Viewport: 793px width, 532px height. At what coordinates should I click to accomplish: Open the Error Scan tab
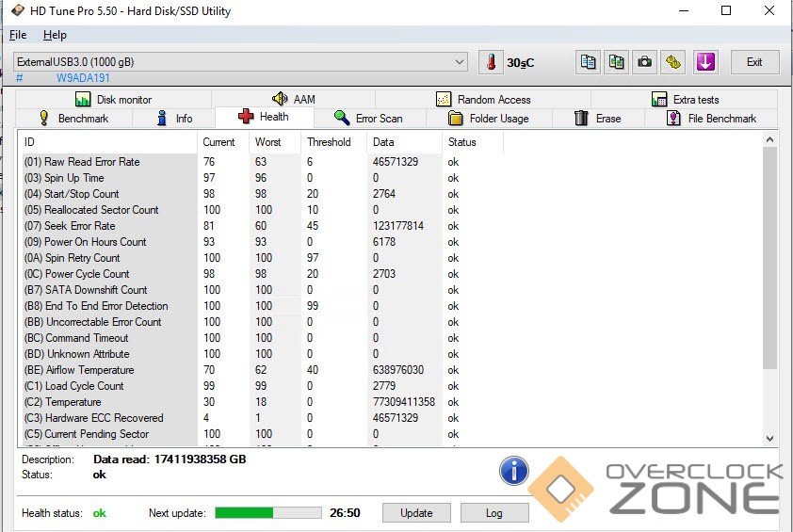(368, 119)
